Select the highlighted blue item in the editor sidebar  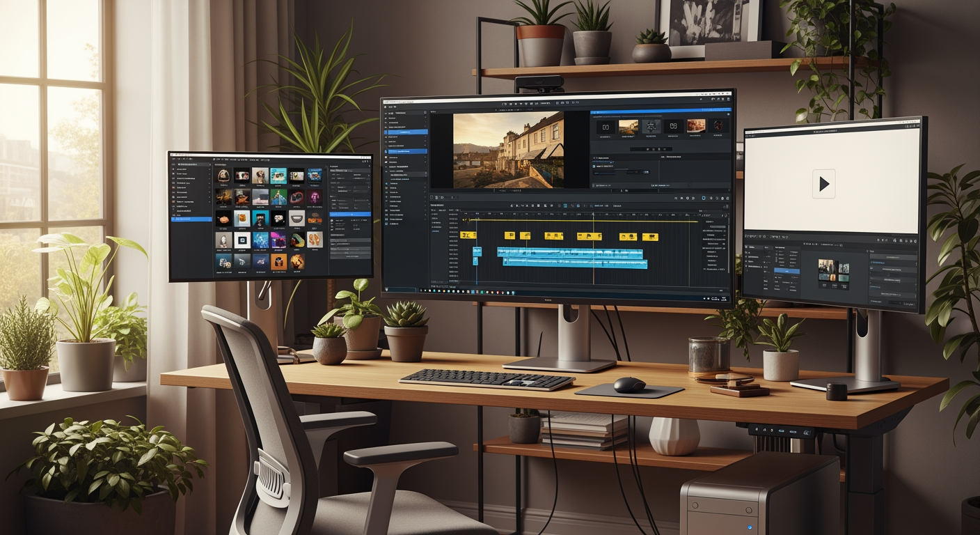tap(407, 132)
